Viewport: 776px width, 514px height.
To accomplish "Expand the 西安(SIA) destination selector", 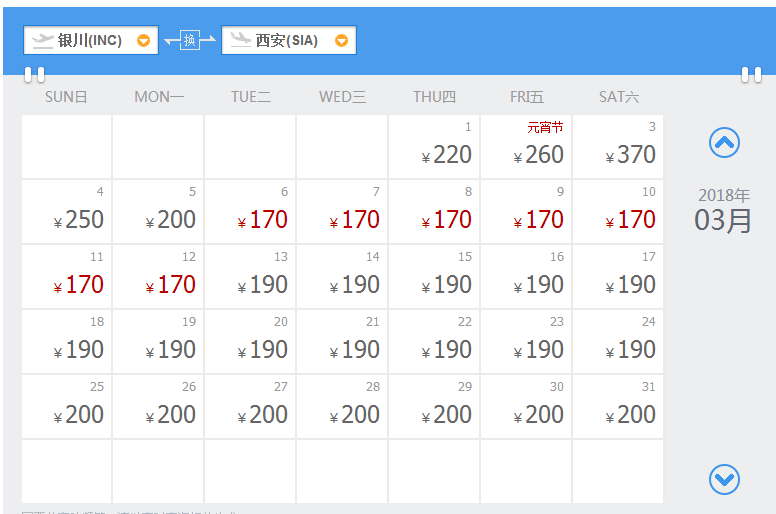I will tap(287, 41).
